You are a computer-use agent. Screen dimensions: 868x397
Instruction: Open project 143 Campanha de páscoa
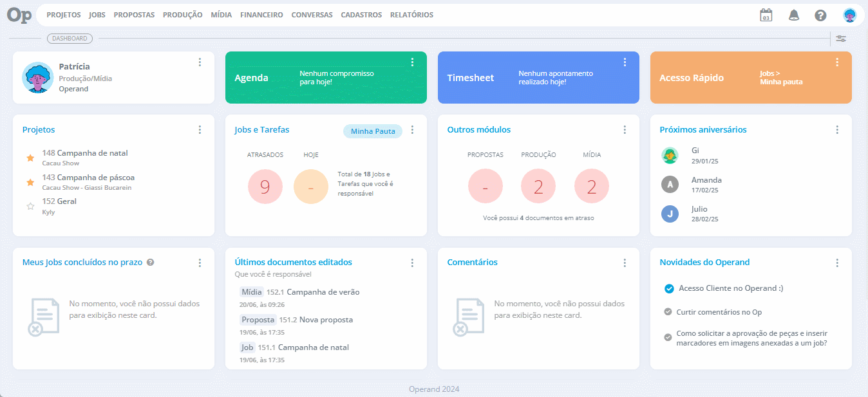(88, 178)
